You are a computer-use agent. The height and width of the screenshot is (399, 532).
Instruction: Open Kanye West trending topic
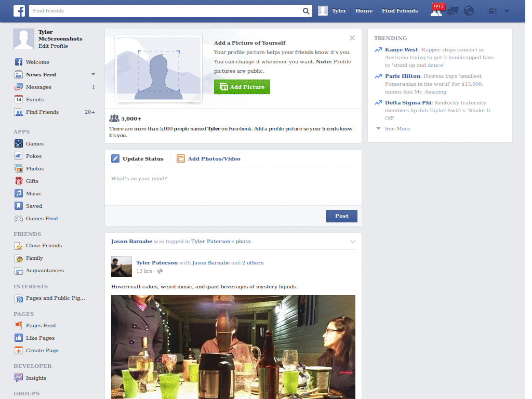click(402, 49)
